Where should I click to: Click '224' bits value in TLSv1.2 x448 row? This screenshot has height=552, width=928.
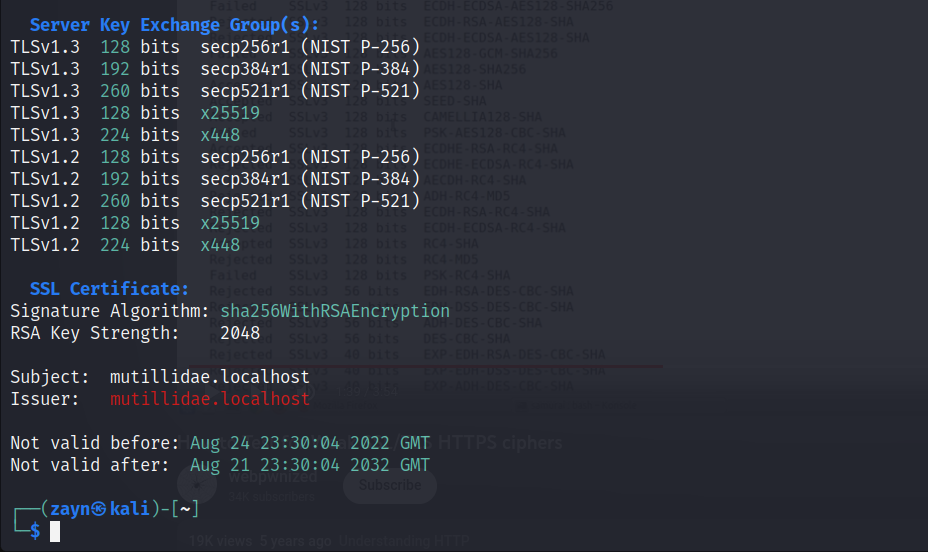(x=115, y=245)
